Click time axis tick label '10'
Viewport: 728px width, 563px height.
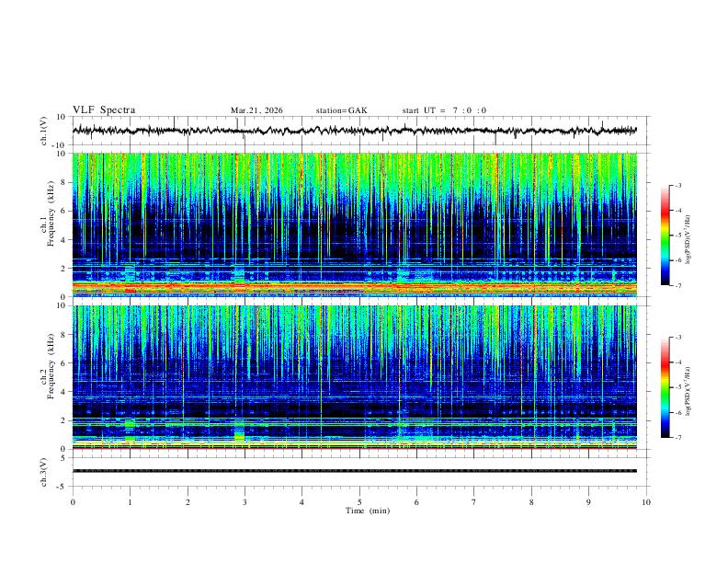(x=646, y=502)
